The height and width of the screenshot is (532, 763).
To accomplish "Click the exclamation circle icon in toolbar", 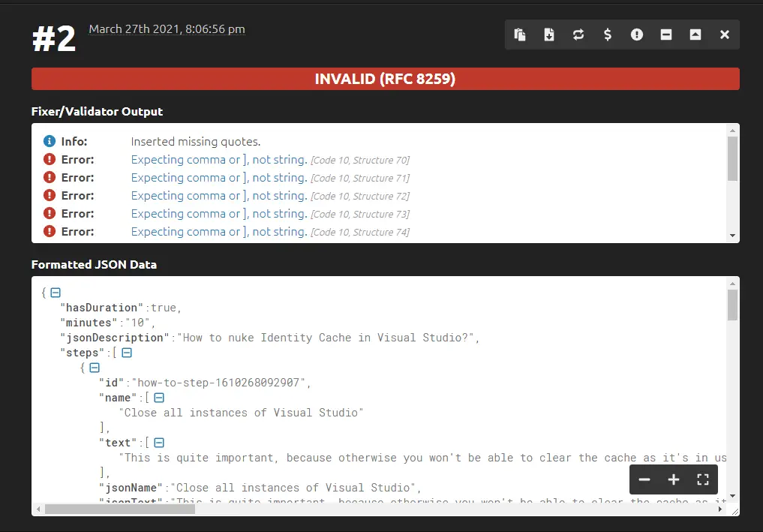I will (637, 35).
